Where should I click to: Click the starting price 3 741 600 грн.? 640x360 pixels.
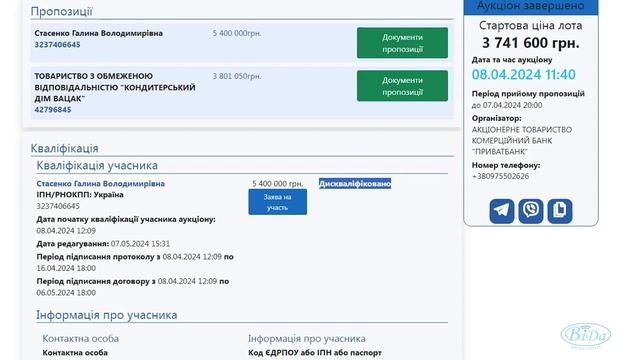point(531,43)
